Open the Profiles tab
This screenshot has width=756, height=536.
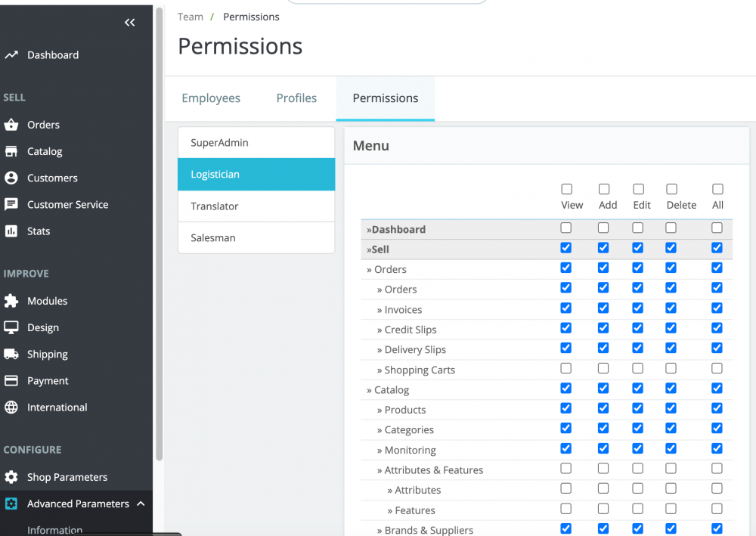pos(296,98)
